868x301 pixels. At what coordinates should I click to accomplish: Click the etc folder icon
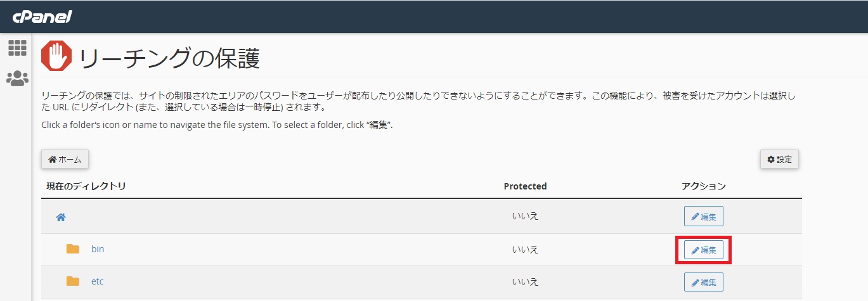point(73,281)
